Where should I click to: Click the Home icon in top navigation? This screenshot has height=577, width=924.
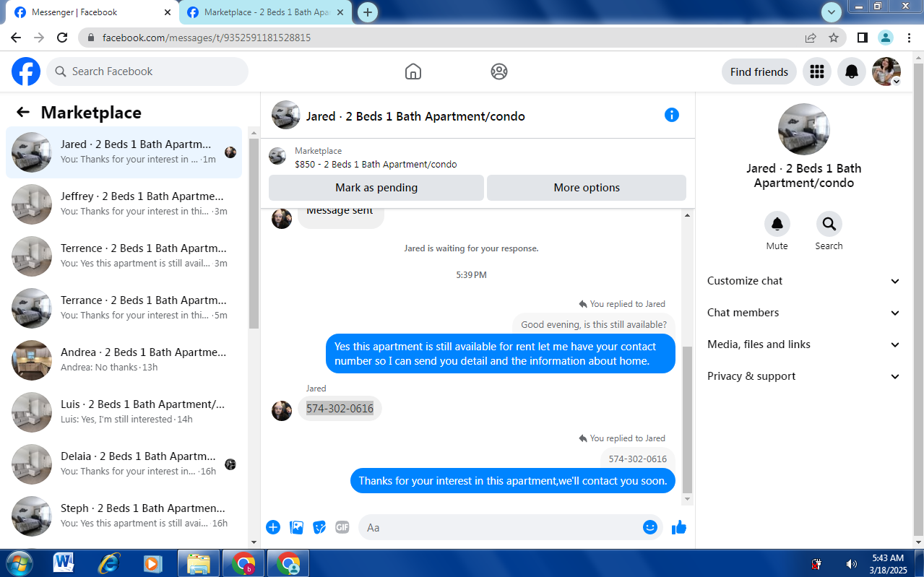(413, 71)
